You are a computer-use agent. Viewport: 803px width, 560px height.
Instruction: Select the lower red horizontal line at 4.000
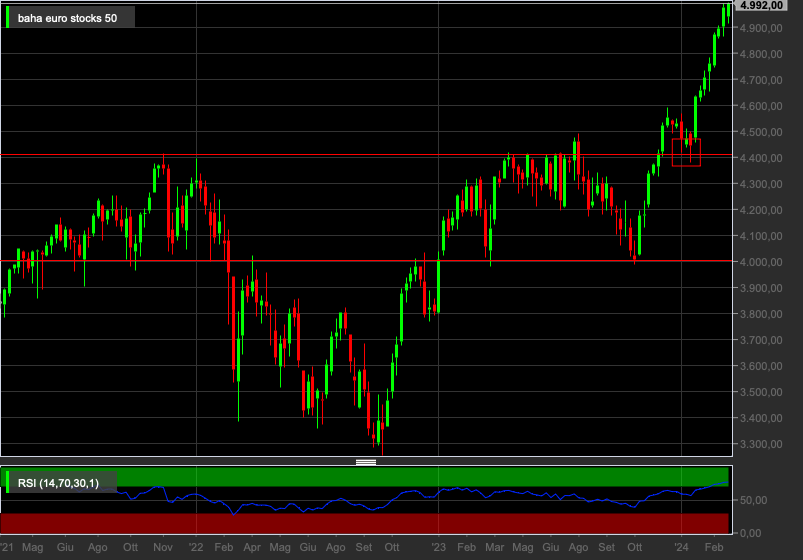(366, 261)
